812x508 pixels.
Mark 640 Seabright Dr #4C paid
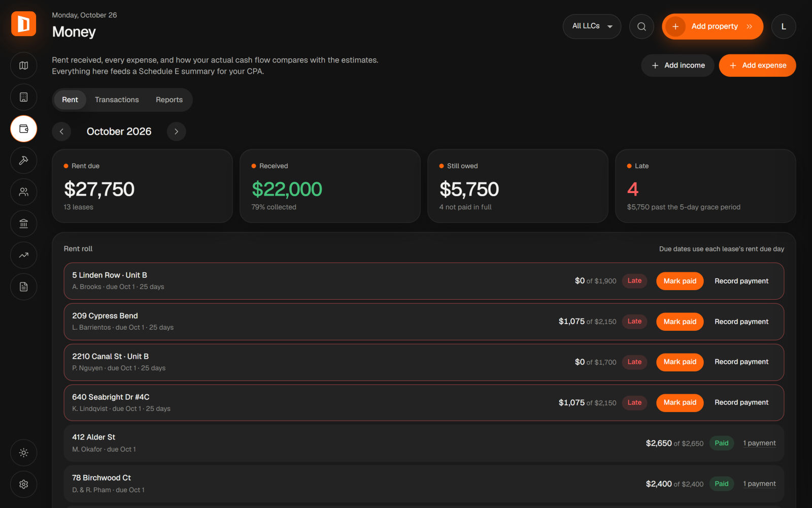point(680,402)
